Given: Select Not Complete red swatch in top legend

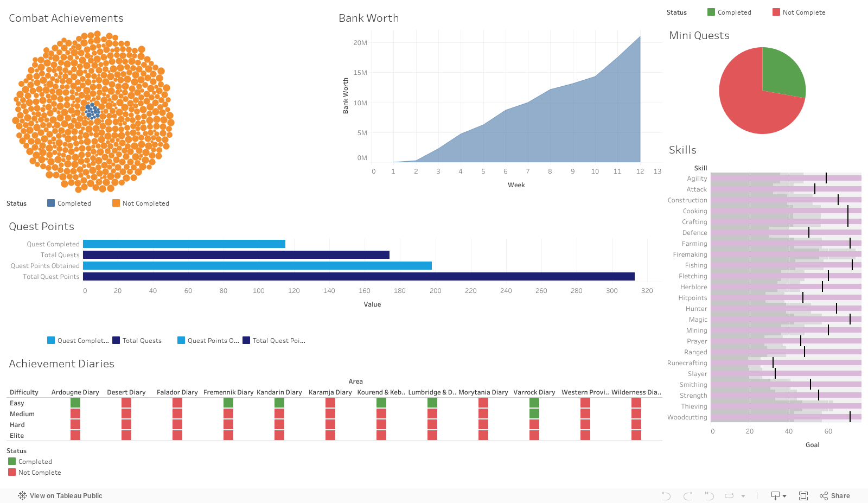Looking at the screenshot, I should (x=776, y=12).
